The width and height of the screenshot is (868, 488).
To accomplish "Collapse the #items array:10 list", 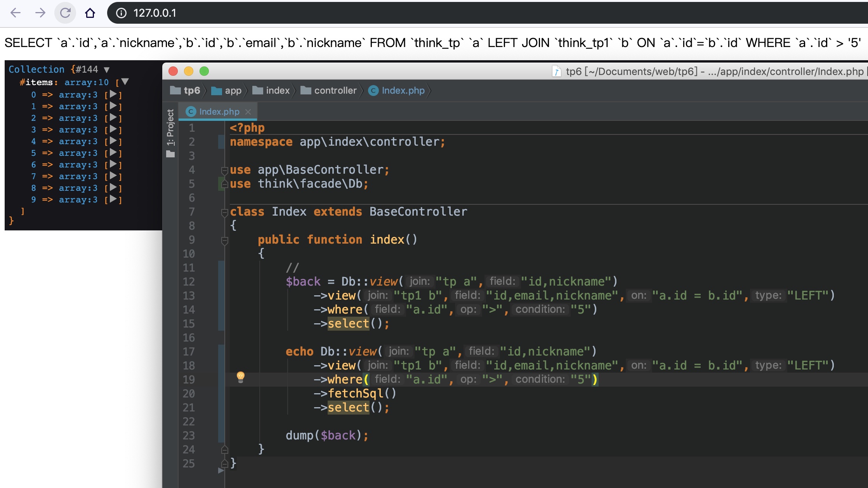I will point(125,82).
